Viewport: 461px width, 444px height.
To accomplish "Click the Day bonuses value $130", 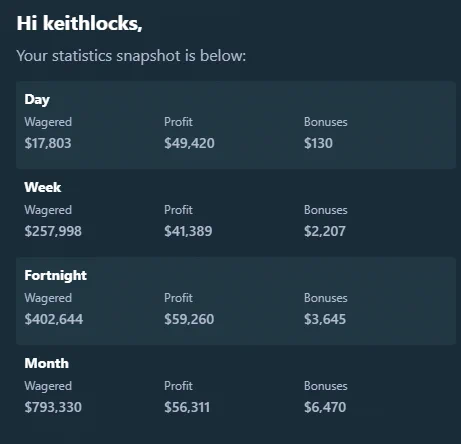I will tap(318, 143).
